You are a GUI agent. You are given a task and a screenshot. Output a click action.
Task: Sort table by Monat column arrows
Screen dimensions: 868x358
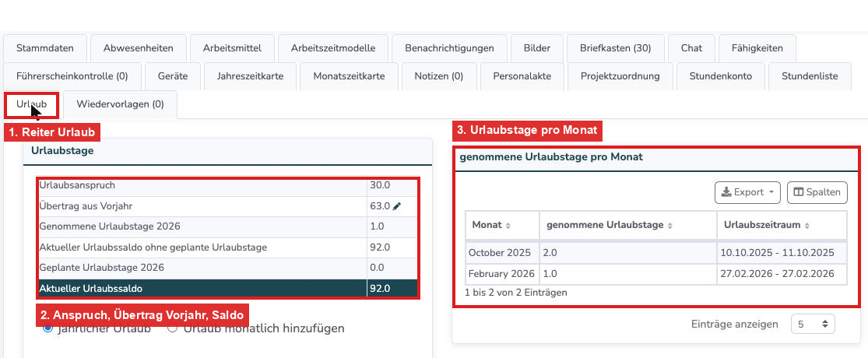coord(508,226)
